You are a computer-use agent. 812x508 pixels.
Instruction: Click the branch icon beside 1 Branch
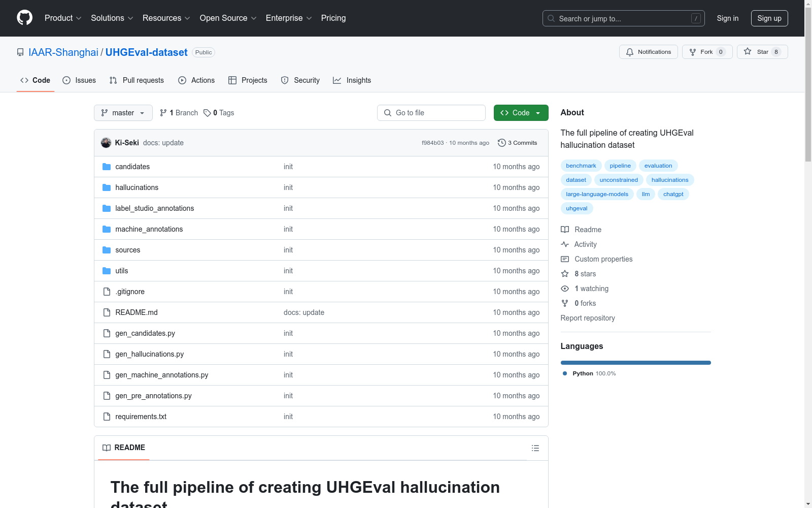(163, 113)
